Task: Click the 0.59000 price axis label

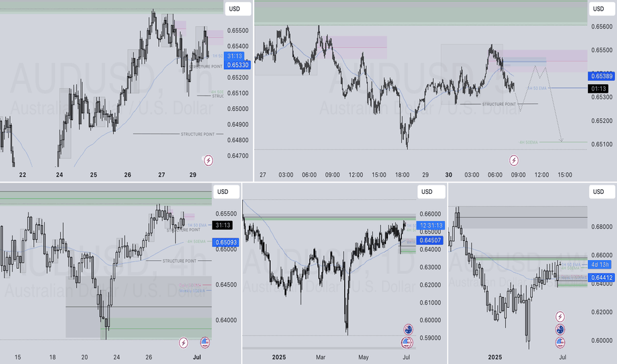Action: [430, 338]
